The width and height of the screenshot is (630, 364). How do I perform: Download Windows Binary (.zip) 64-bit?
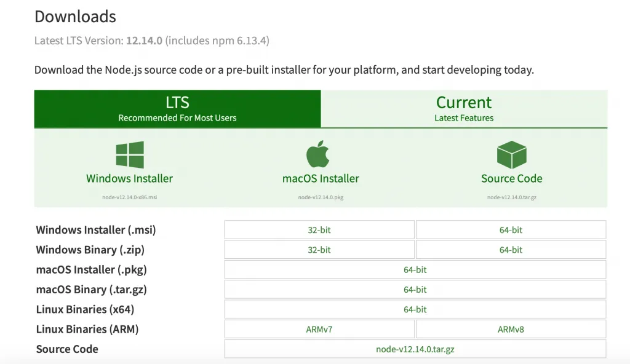(x=511, y=250)
